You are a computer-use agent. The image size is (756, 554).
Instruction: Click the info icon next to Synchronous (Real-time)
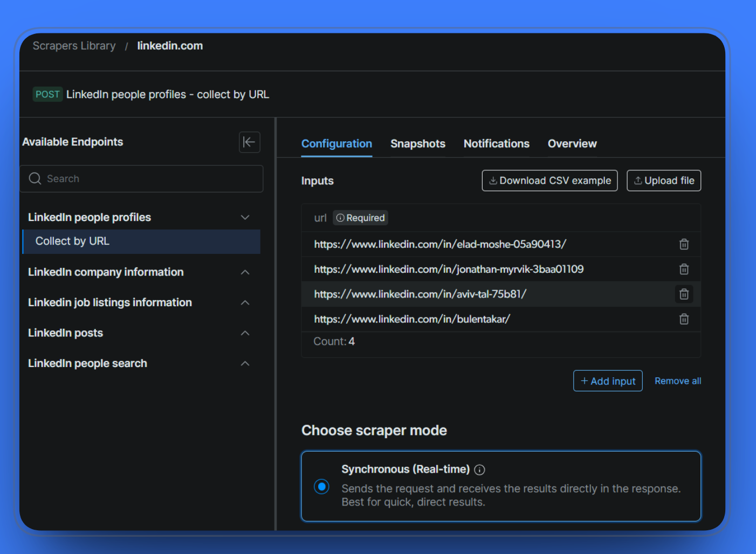[479, 470]
